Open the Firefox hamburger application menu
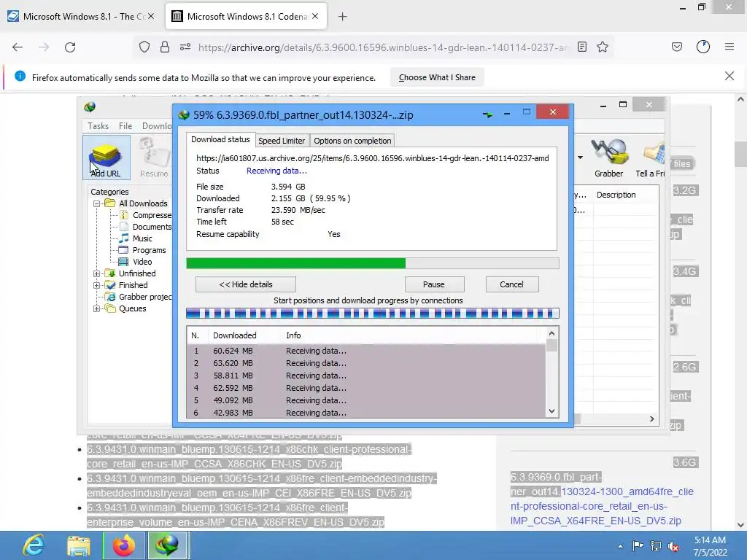The height and width of the screenshot is (560, 747). [x=729, y=47]
